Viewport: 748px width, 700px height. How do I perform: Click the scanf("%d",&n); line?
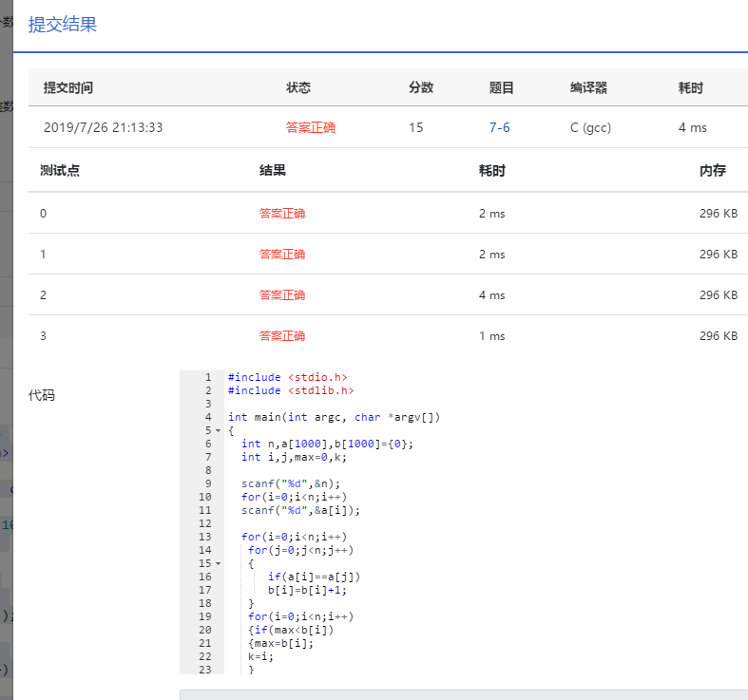pos(291,484)
